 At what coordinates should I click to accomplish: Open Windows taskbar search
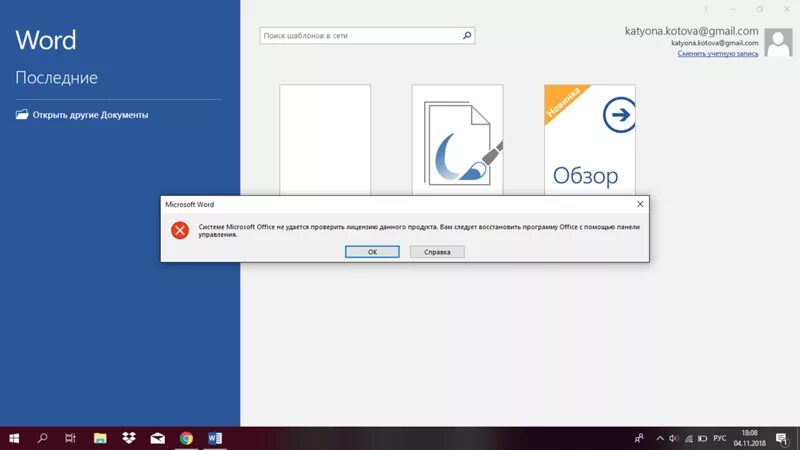click(42, 438)
